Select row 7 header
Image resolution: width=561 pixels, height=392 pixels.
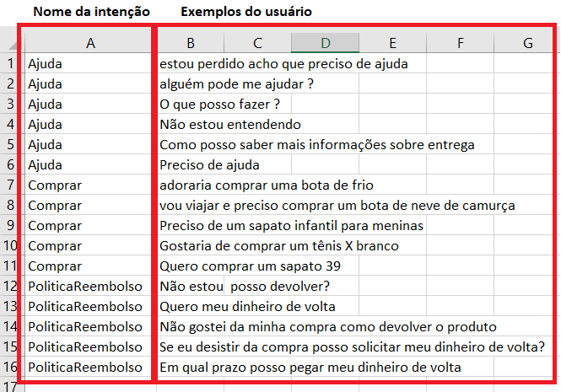click(10, 185)
